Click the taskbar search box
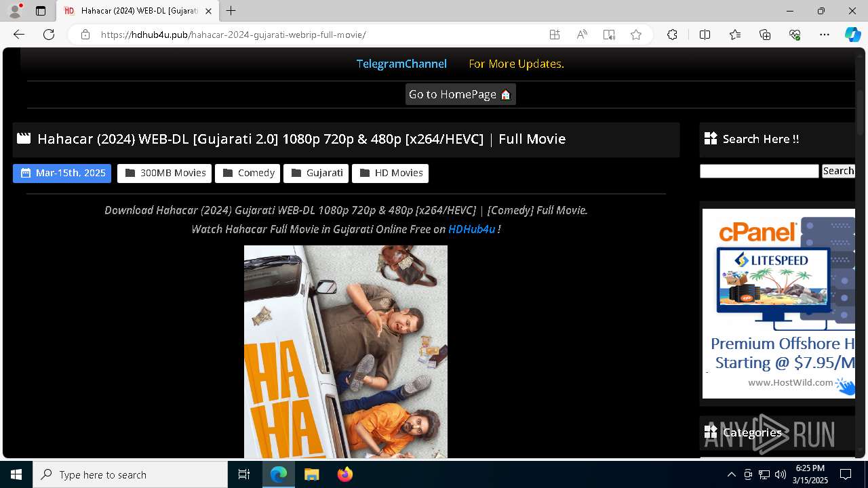868x488 pixels. click(130, 474)
